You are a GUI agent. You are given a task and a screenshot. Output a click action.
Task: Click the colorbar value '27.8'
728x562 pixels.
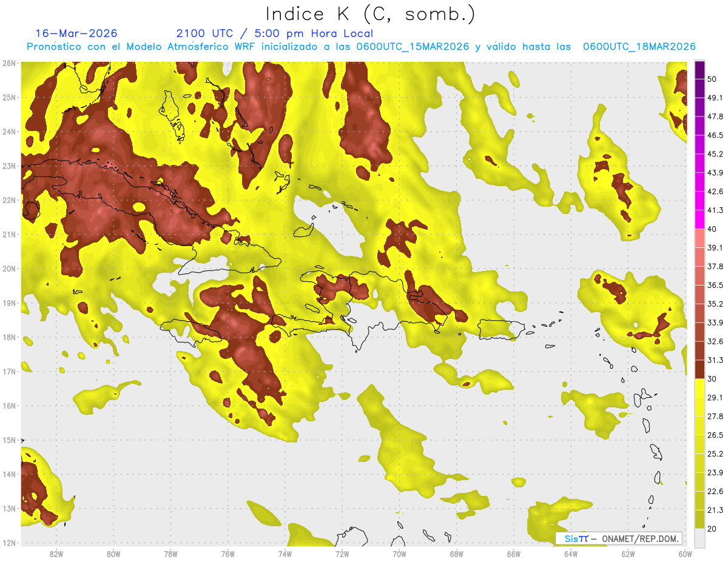715,416
